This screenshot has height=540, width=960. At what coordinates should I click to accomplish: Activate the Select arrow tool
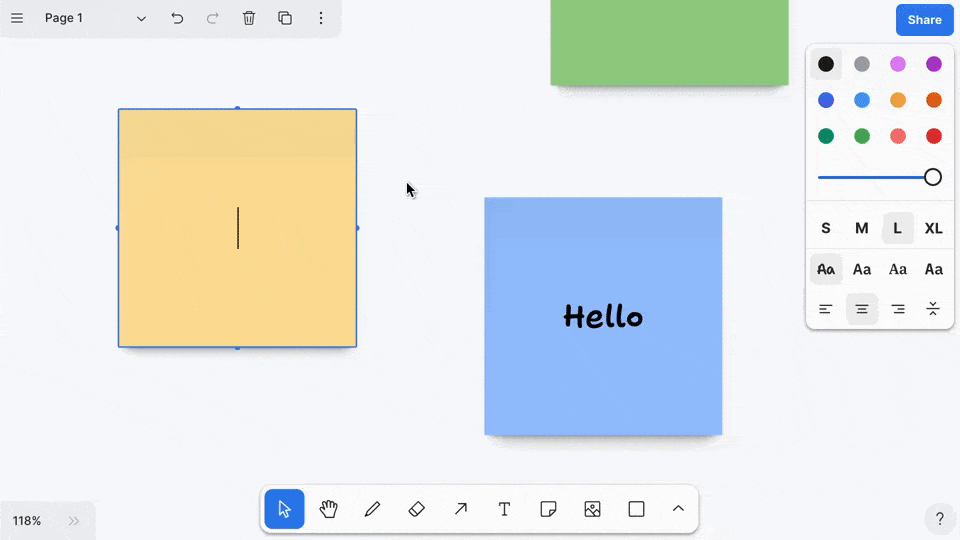284,509
